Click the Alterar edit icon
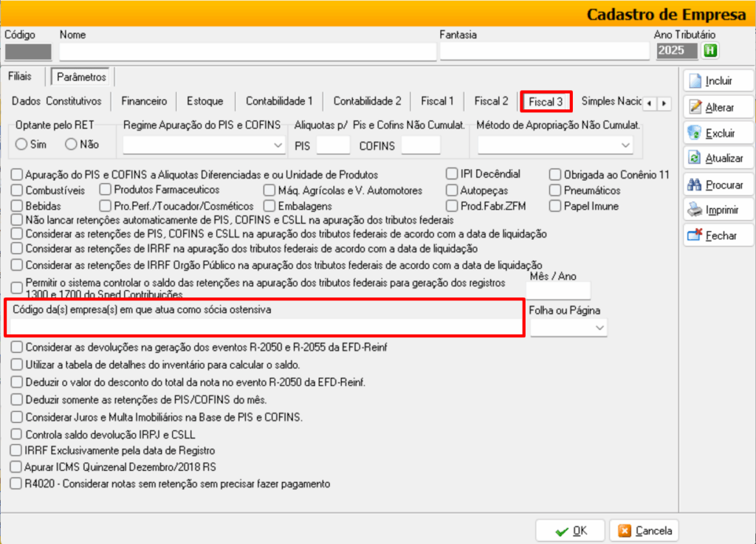 coord(695,108)
